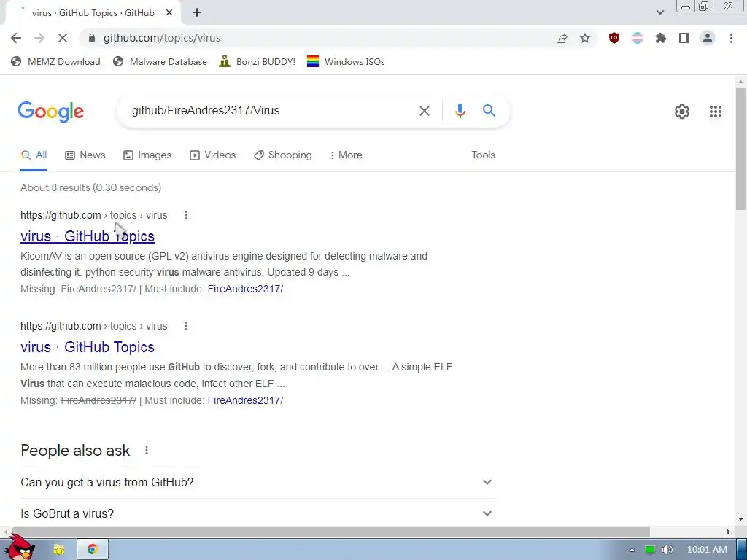This screenshot has width=747, height=560.
Task: Open the 10:01 AM clock
Action: 707,550
